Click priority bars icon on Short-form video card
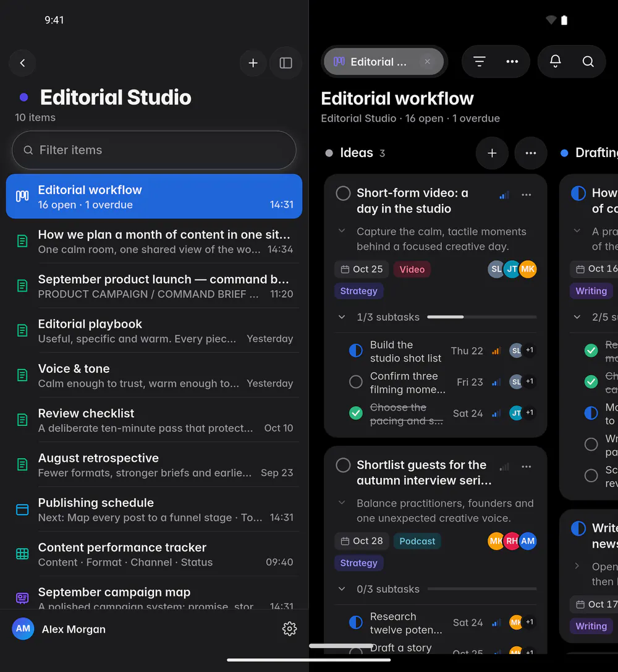Viewport: 618px width, 672px height. pyautogui.click(x=504, y=195)
